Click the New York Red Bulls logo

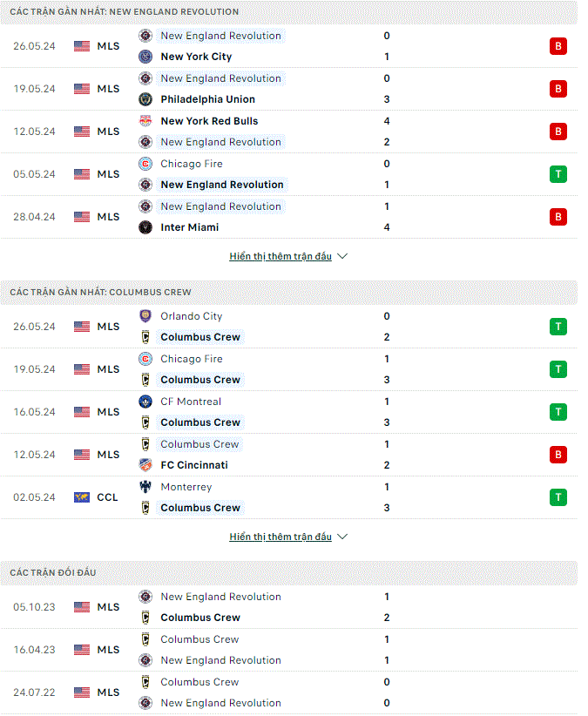click(x=145, y=121)
